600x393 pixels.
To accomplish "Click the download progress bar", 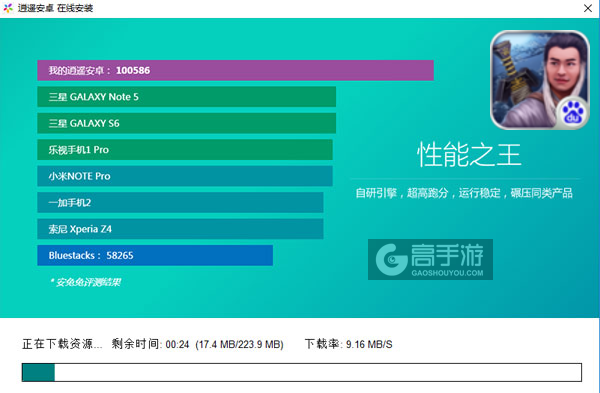I will pos(302,372).
